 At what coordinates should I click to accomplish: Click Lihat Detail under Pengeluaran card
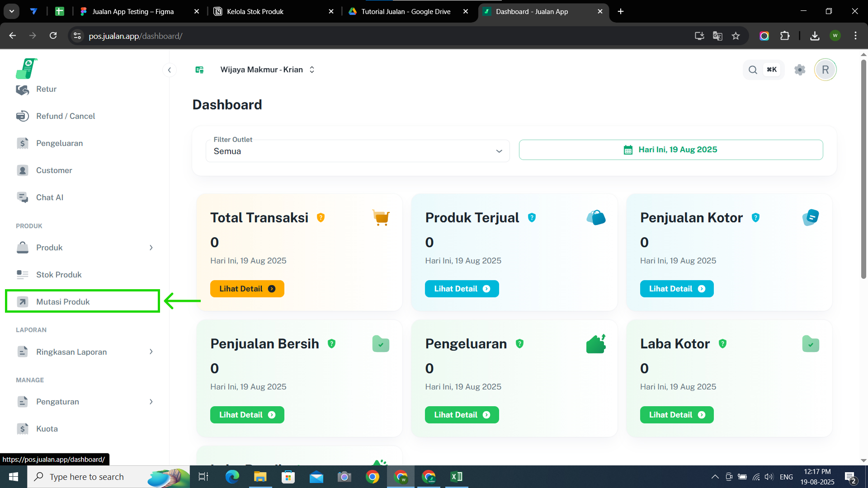click(462, 415)
